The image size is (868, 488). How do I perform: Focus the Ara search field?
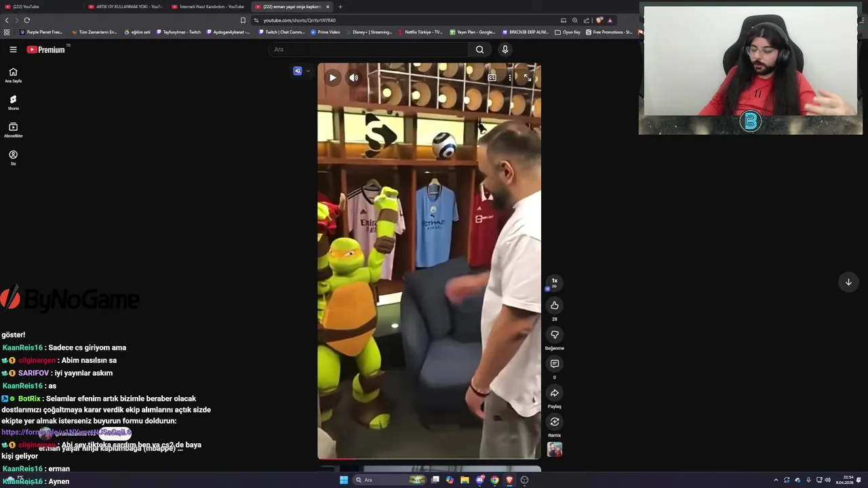point(368,49)
